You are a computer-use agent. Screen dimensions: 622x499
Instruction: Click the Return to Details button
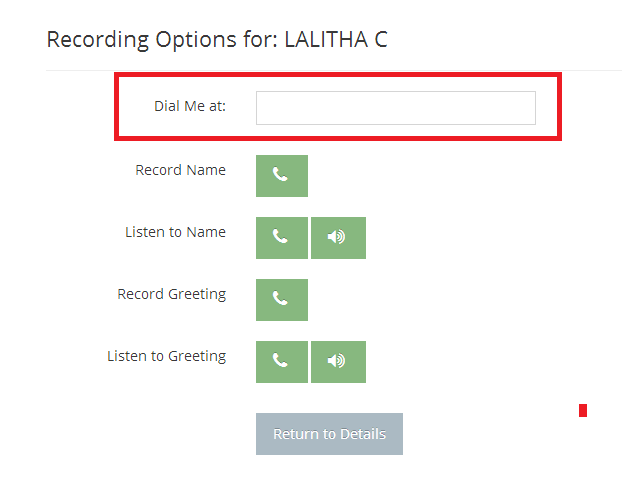click(x=329, y=434)
